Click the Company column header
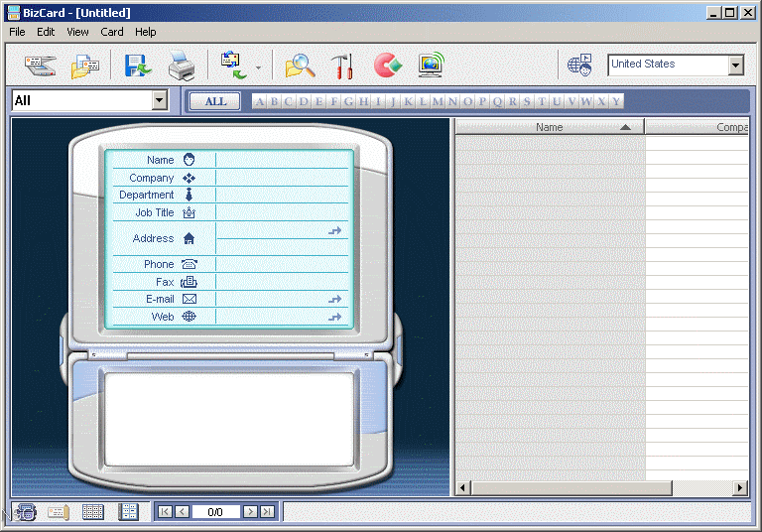The height and width of the screenshot is (532, 762). click(697, 127)
